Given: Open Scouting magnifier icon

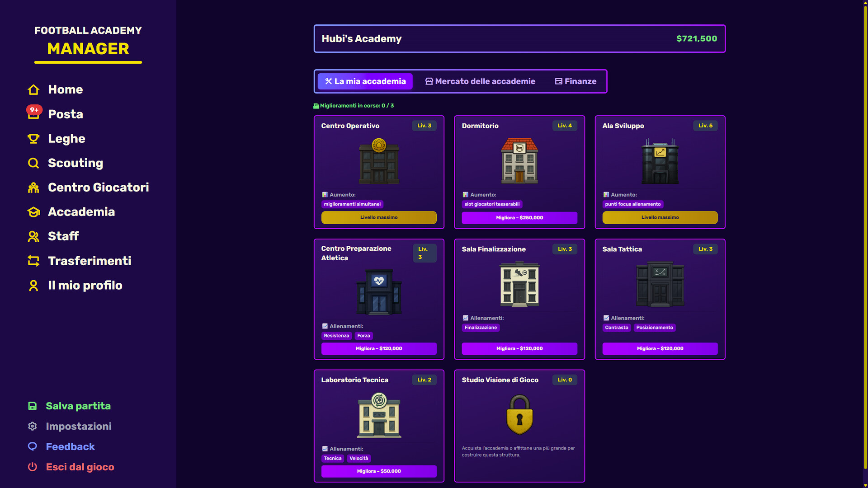Looking at the screenshot, I should click(x=33, y=163).
